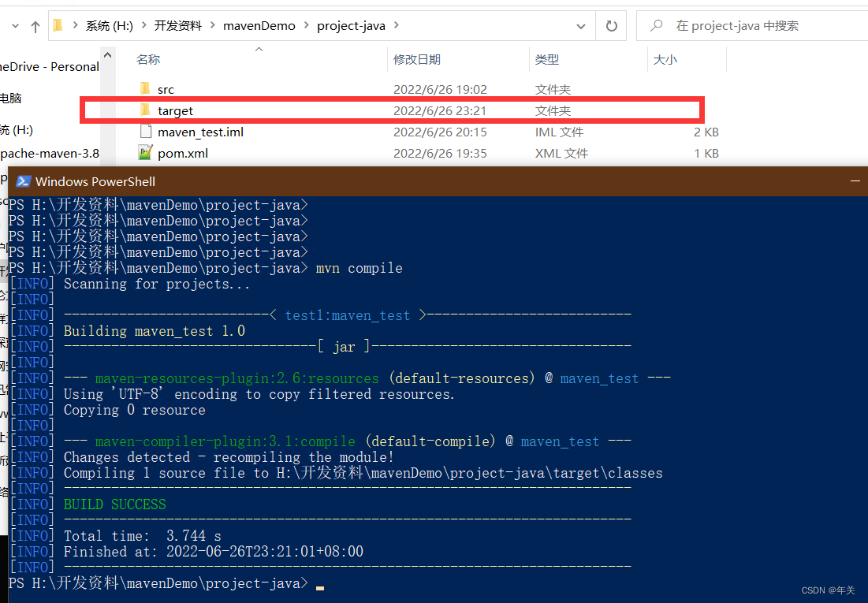The image size is (868, 603).
Task: Click the Scanning for projects... line
Action: (157, 284)
